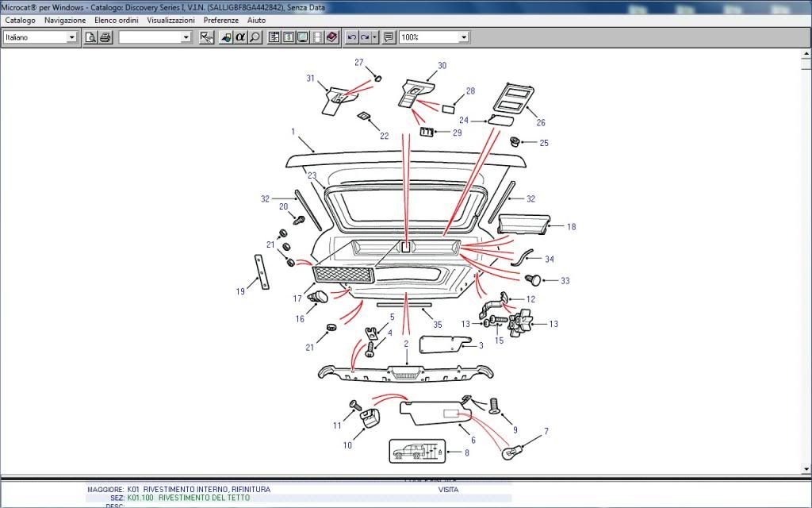Image resolution: width=812 pixels, height=508 pixels.
Task: Expand the 100% zoom dropdown
Action: [464, 37]
